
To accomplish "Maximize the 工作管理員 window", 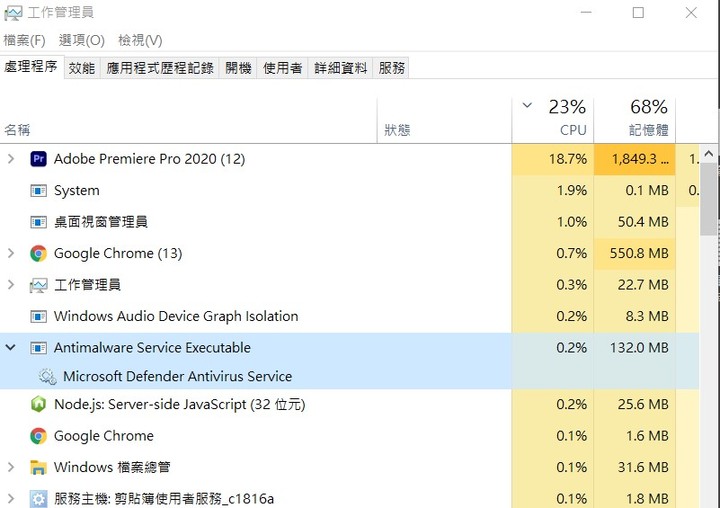I will 638,12.
